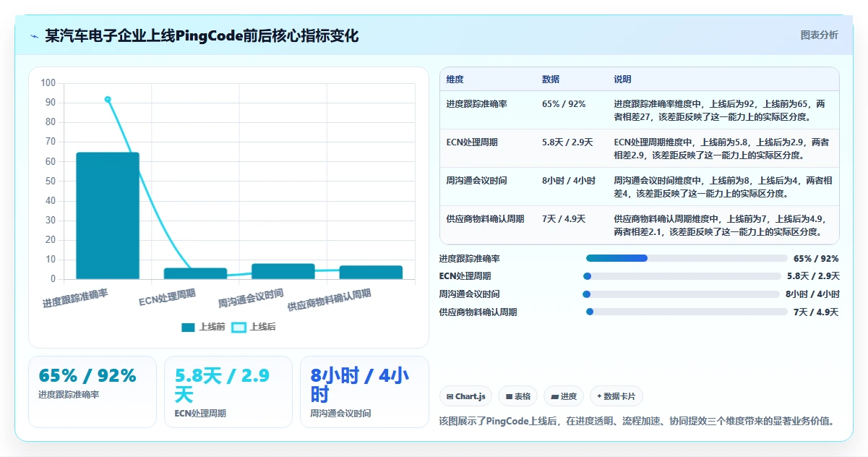Click the 图表分析 label
This screenshot has height=457, width=868.
pyautogui.click(x=820, y=35)
